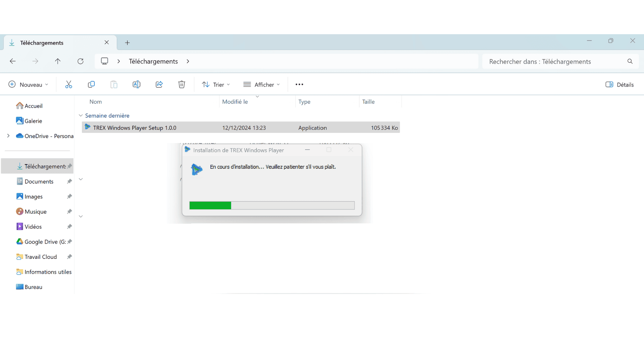644x342 pixels.
Task: Go up one folder level
Action: point(58,61)
